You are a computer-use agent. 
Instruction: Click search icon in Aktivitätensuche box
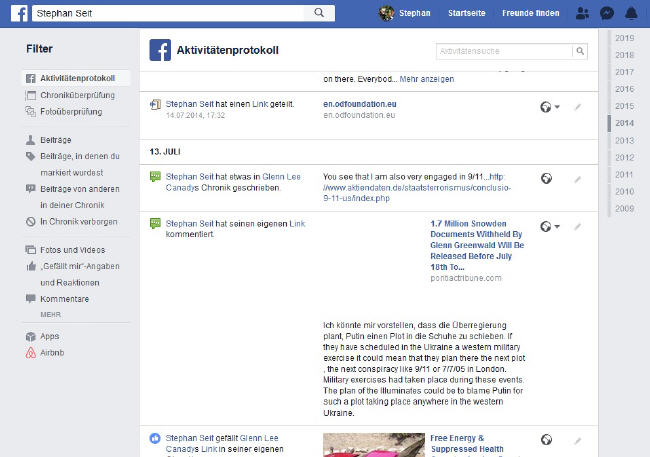coord(580,51)
